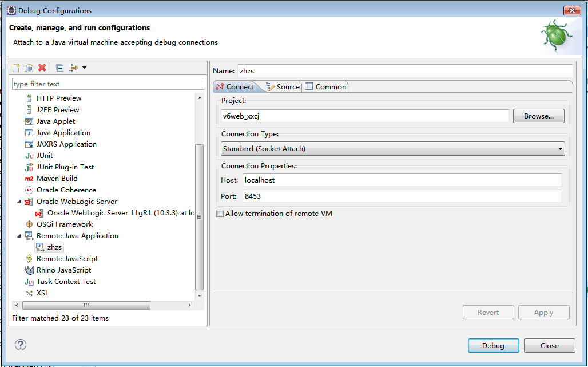Viewport: 588px width, 367px height.
Task: Click the Java Application icon
Action: coord(29,133)
